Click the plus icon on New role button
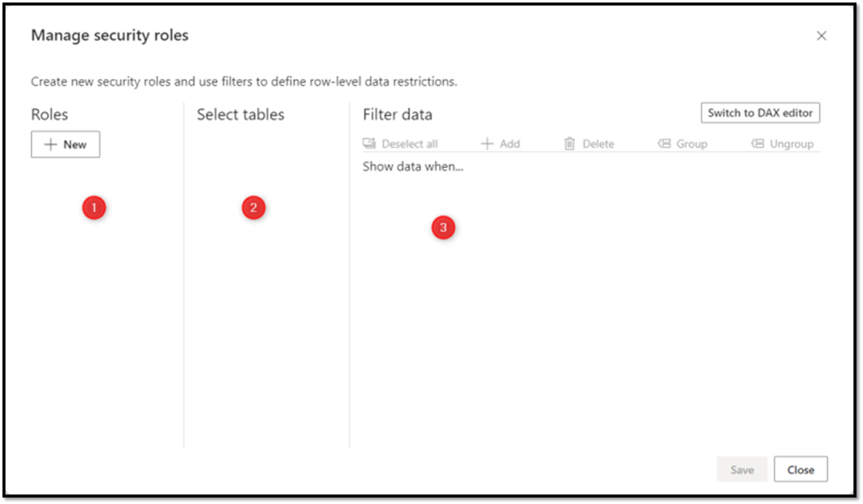 coord(50,145)
